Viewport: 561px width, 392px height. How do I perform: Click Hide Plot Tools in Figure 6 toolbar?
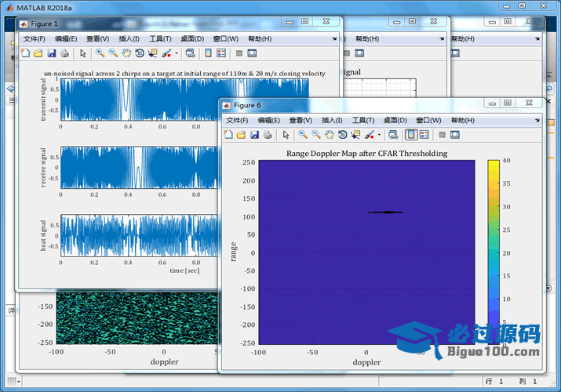[443, 135]
